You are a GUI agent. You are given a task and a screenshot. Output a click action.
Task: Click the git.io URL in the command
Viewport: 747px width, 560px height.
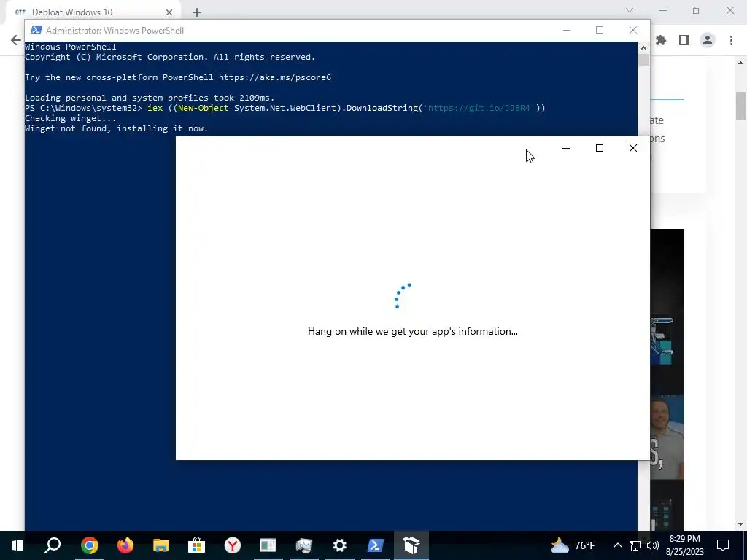(480, 108)
